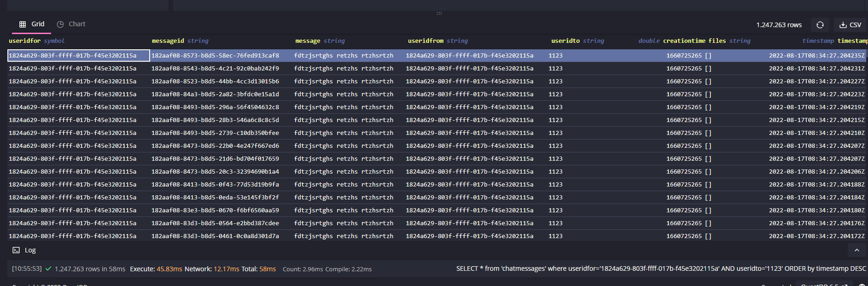This screenshot has height=286, width=868.
Task: Select timestamp 2022-08-17T08:34:27.204223Z
Action: pos(816,94)
